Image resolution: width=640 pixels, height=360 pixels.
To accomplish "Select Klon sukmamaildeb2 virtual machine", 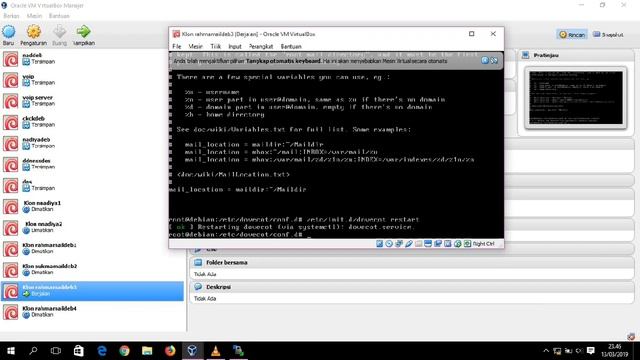I will coord(93,270).
